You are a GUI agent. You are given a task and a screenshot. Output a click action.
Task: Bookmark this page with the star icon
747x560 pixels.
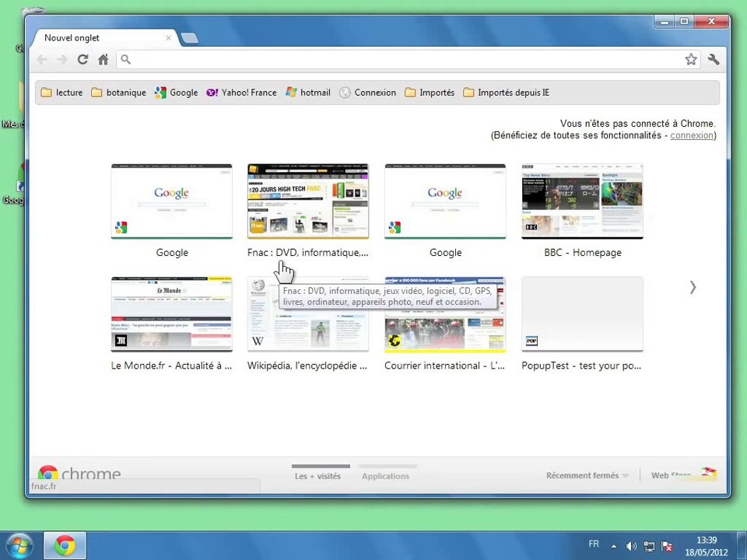click(x=691, y=60)
